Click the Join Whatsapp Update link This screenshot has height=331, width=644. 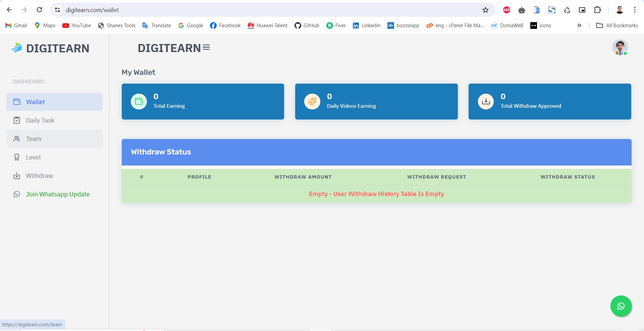point(54,194)
